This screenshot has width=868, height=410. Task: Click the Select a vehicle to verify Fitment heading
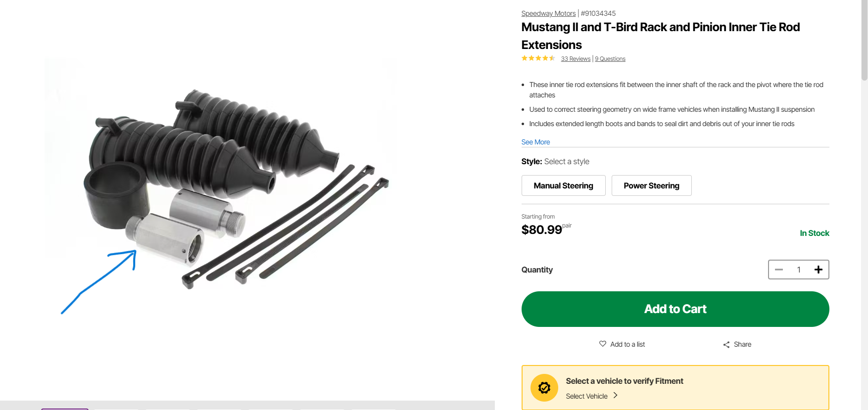point(625,381)
